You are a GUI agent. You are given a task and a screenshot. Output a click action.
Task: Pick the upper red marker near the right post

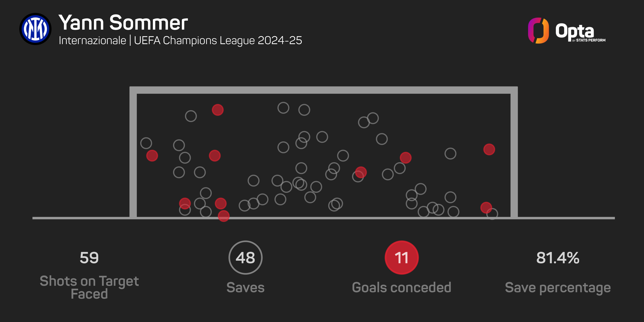point(489,150)
